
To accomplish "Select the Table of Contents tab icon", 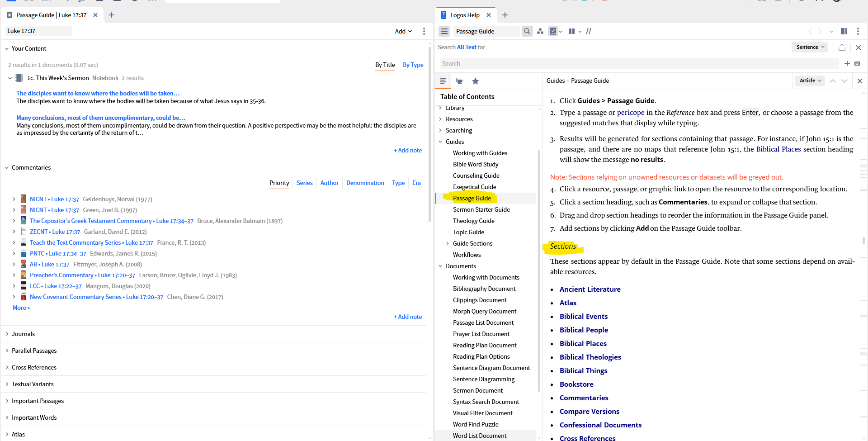I will click(x=443, y=81).
